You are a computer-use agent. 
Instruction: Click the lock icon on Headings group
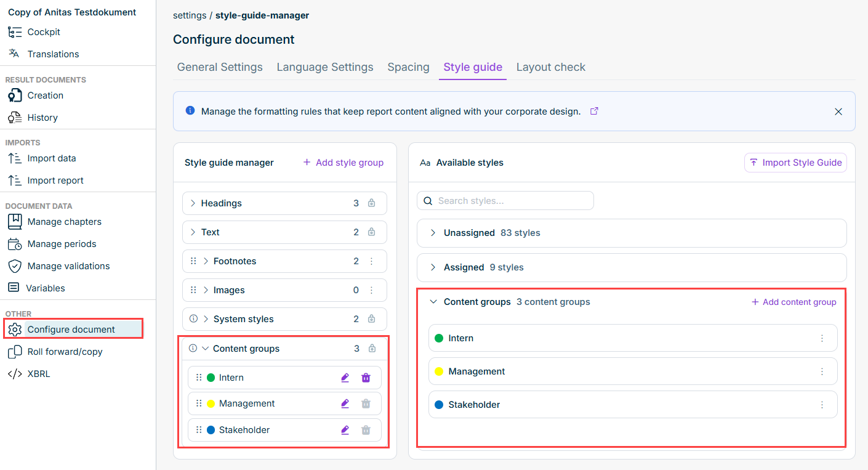(x=371, y=203)
